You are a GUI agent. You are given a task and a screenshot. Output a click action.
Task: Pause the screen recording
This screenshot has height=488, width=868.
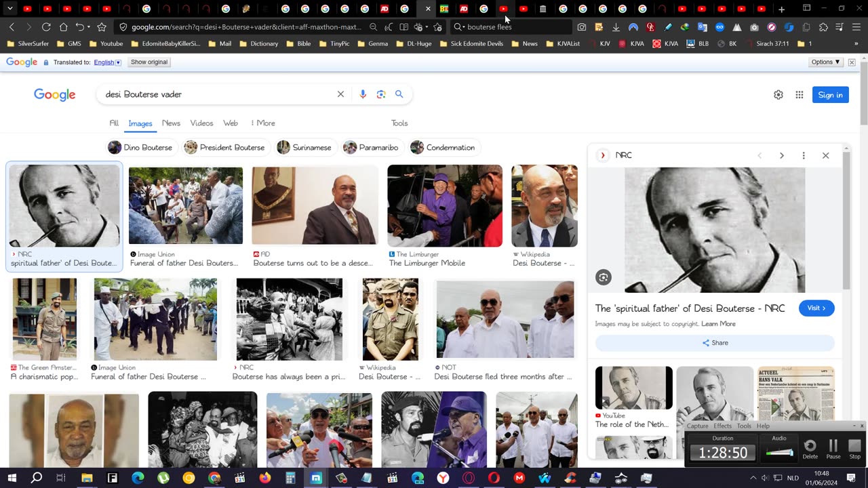click(x=833, y=449)
